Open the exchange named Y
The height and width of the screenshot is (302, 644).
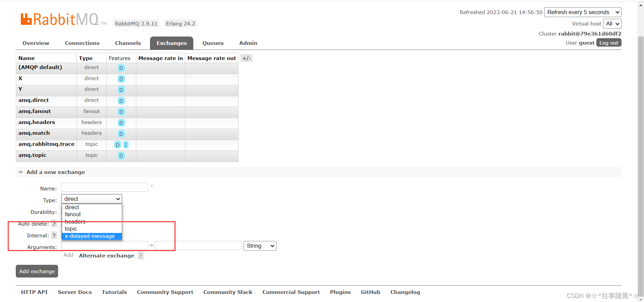20,89
